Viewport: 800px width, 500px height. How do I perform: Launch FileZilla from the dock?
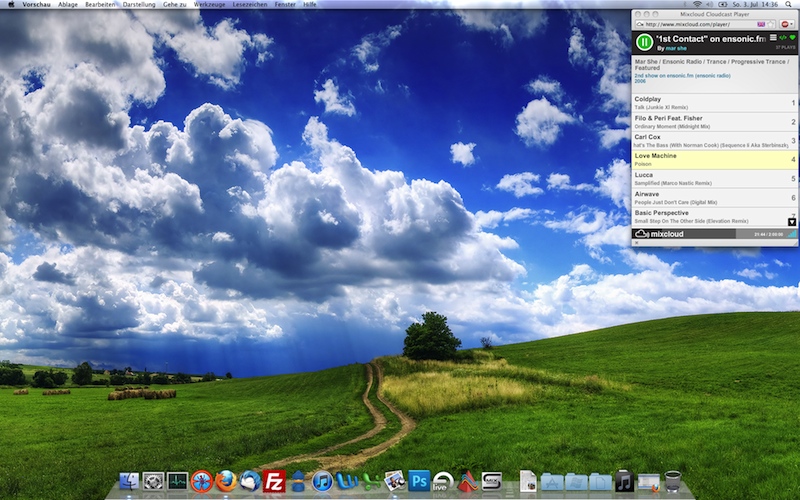(273, 481)
